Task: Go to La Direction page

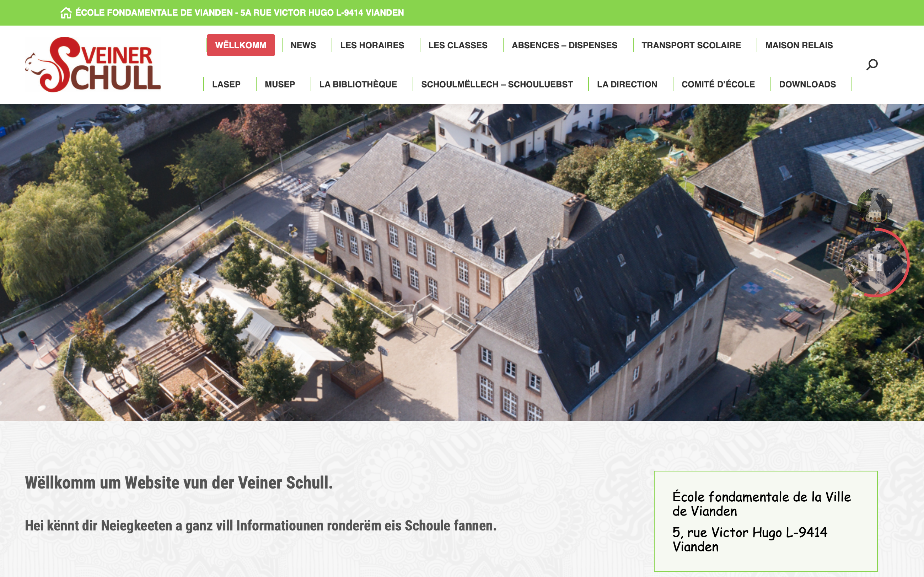Action: click(627, 84)
